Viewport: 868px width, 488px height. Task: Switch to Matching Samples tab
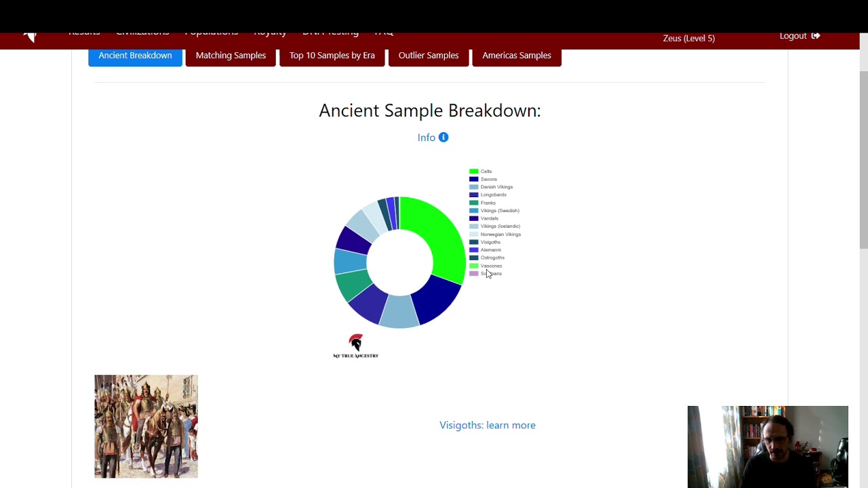tap(231, 56)
